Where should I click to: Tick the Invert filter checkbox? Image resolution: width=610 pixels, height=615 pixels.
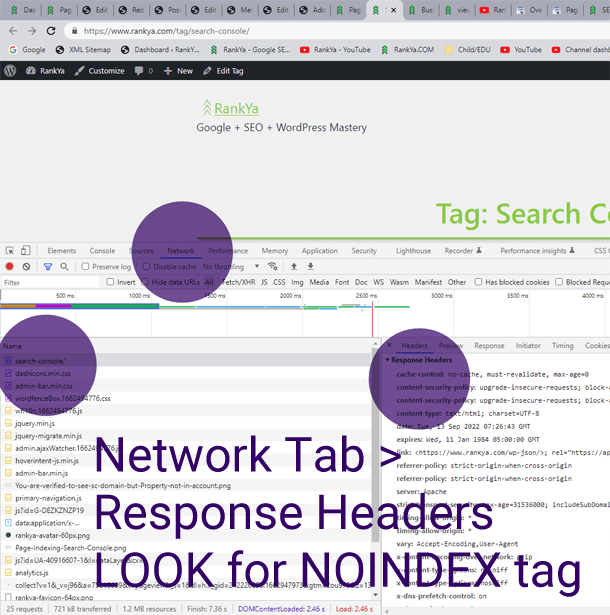tap(110, 282)
